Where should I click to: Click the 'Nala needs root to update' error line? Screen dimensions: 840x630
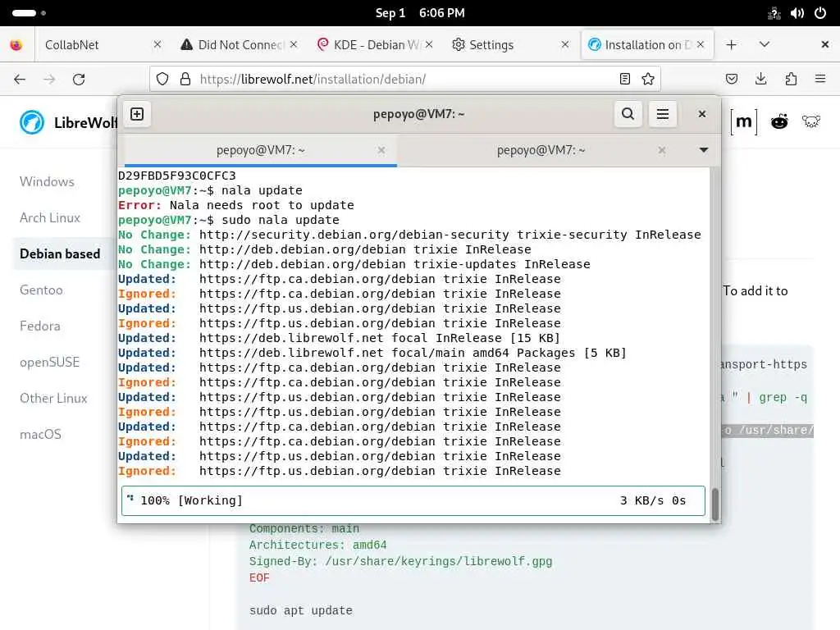236,205
